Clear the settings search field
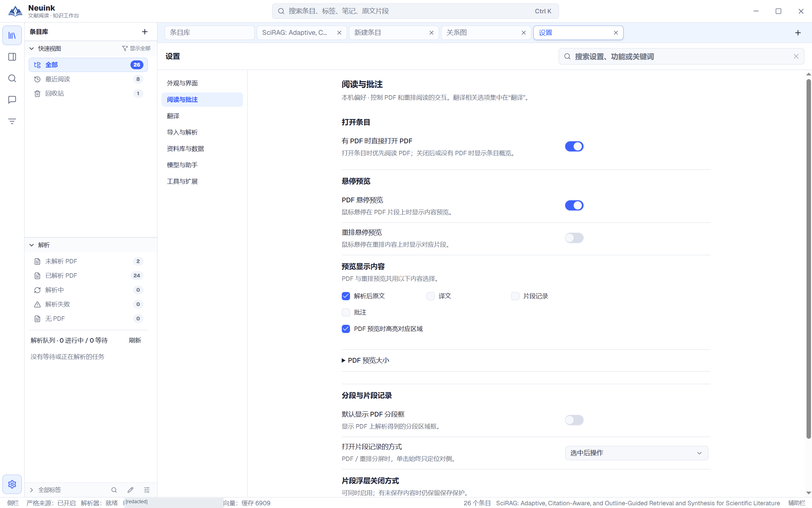 796,56
